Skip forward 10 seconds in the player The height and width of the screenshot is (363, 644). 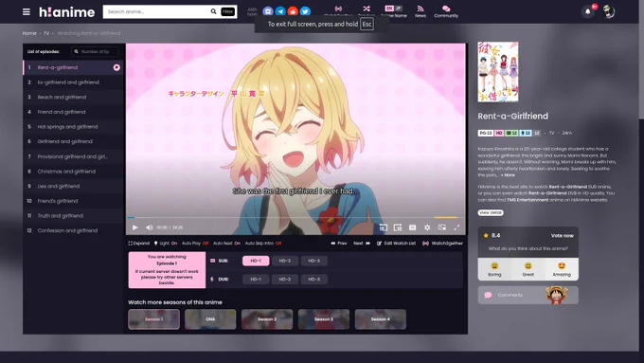(398, 227)
